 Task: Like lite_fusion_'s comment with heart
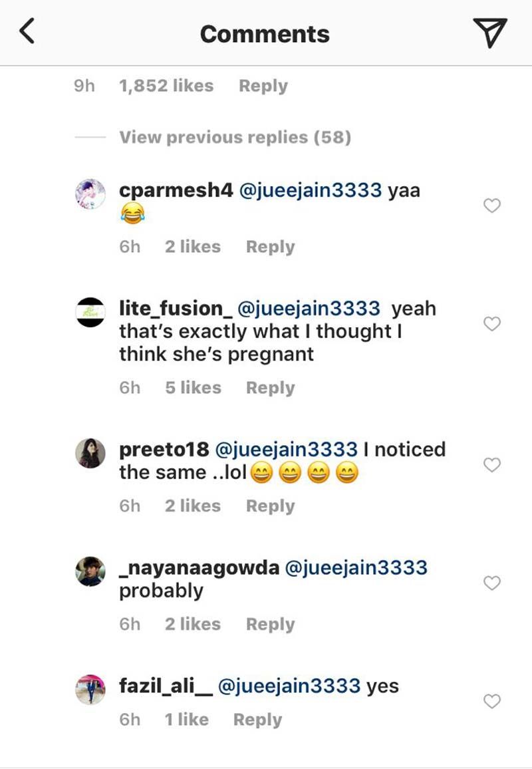tap(491, 324)
